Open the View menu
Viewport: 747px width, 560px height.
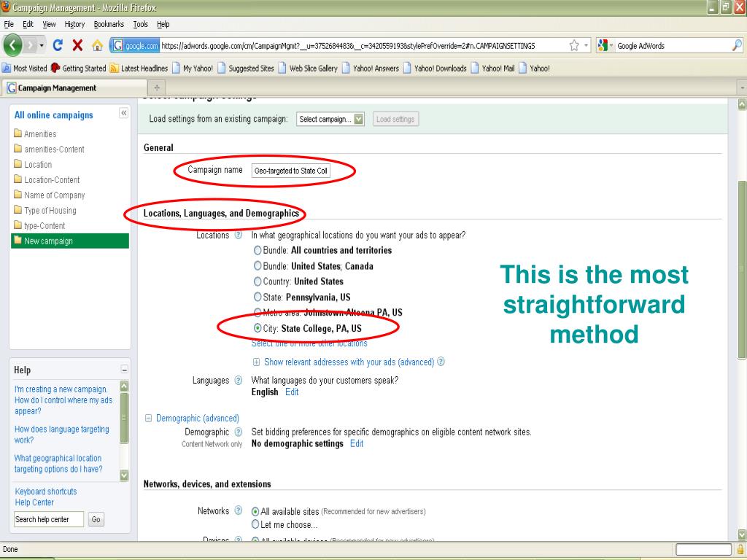[x=49, y=24]
